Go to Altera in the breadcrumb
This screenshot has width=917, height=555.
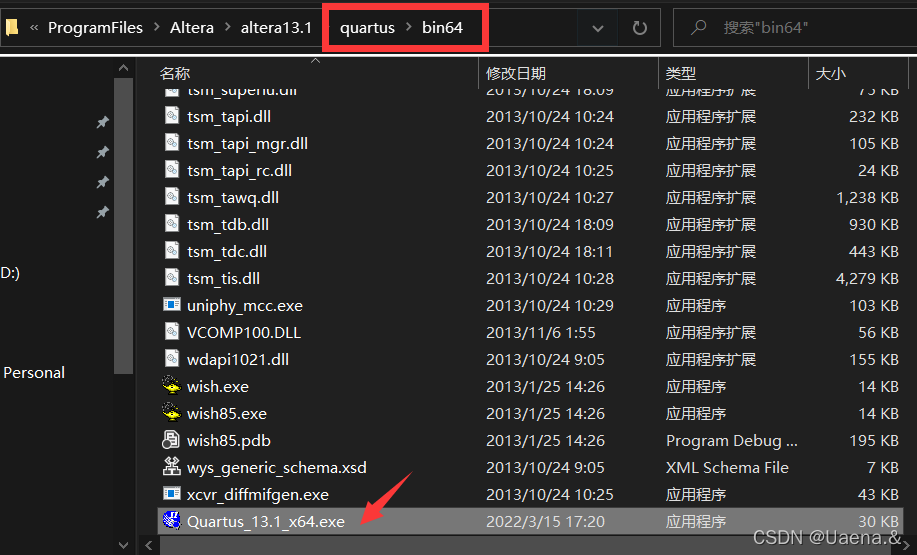pos(192,27)
